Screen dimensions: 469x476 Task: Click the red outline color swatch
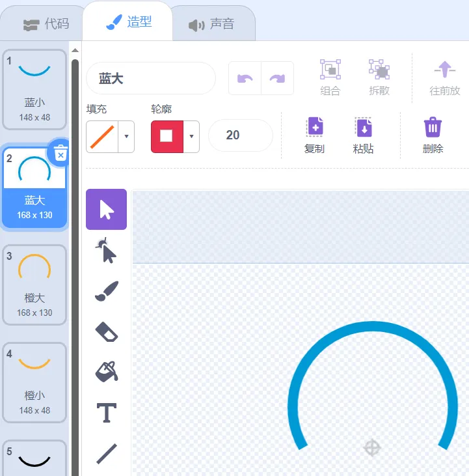point(167,136)
